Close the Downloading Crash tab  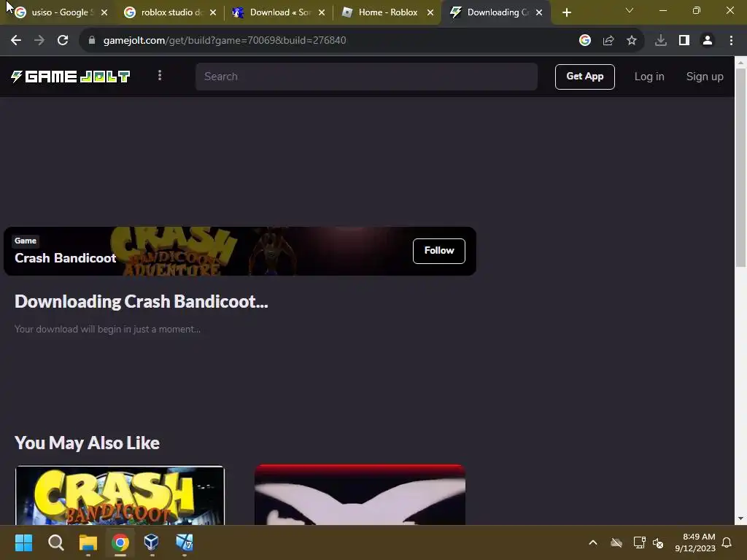539,12
